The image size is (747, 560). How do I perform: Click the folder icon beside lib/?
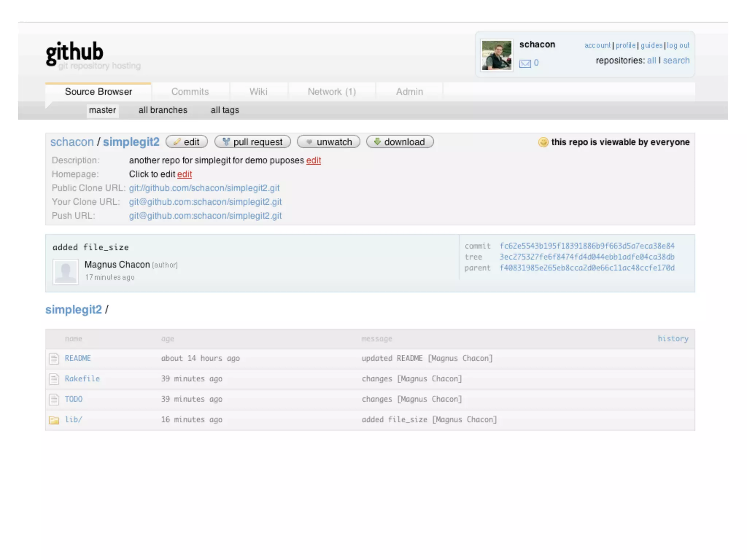coord(54,420)
